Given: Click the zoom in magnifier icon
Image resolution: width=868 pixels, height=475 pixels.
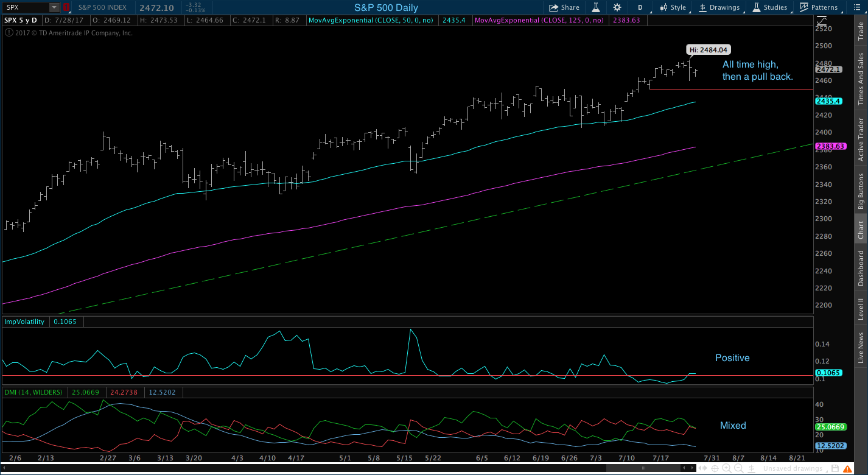Looking at the screenshot, I should point(727,468).
